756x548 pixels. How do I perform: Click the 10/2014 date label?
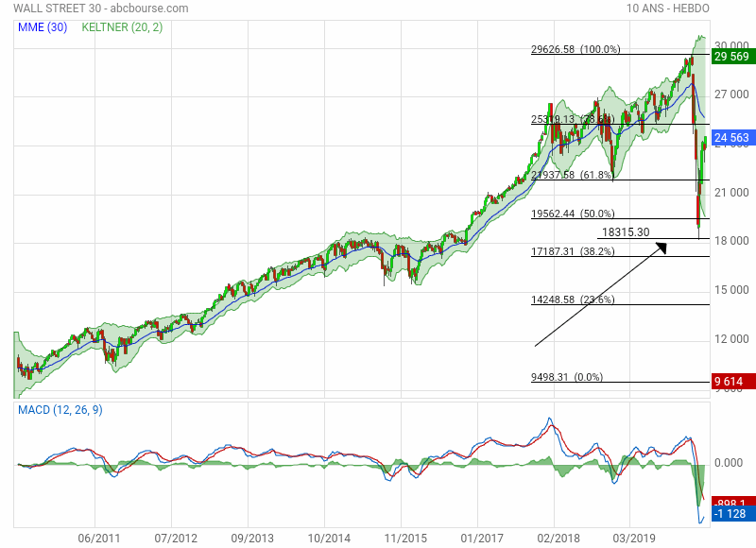coord(329,539)
